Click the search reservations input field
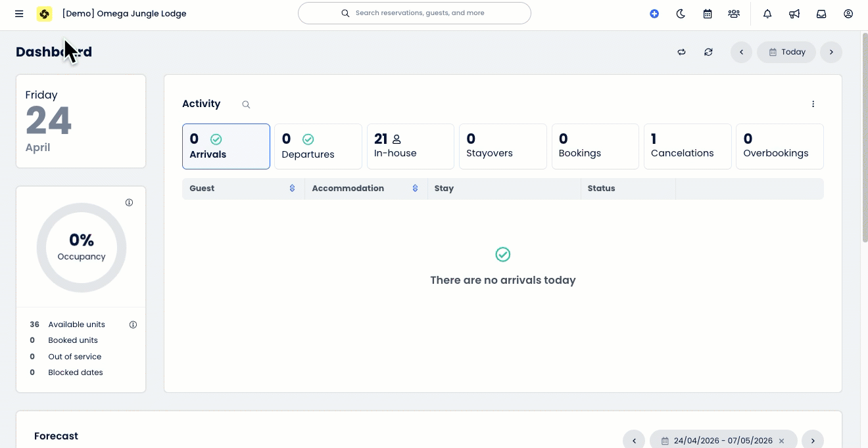The height and width of the screenshot is (448, 868). pyautogui.click(x=420, y=13)
